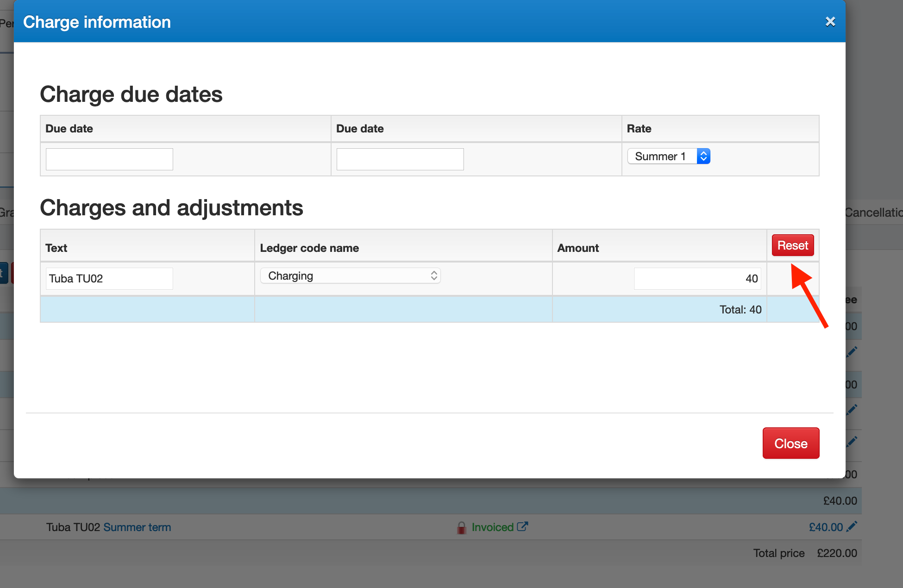Open the Charging ledger code dropdown
Image resolution: width=903 pixels, height=588 pixels.
[x=350, y=276]
